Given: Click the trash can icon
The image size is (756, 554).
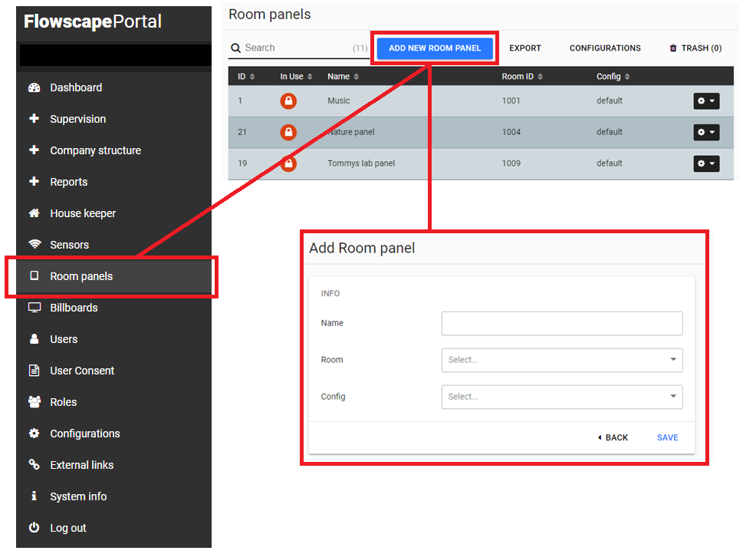Looking at the screenshot, I should tap(673, 48).
